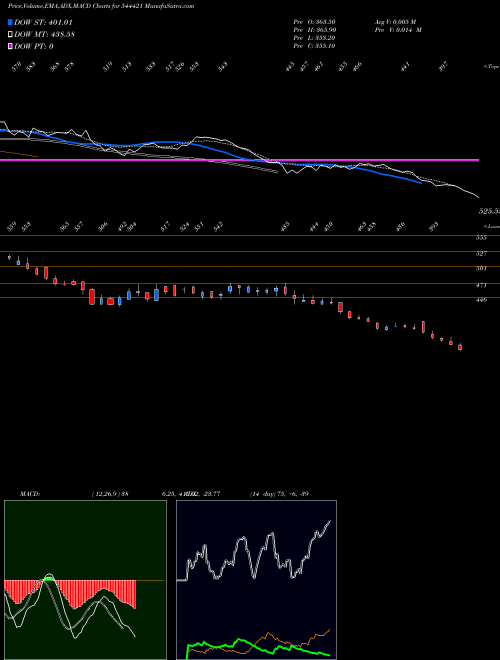Click the magenta DOW PT legend swatch
This screenshot has height=660, width=500.
click(x=11, y=46)
